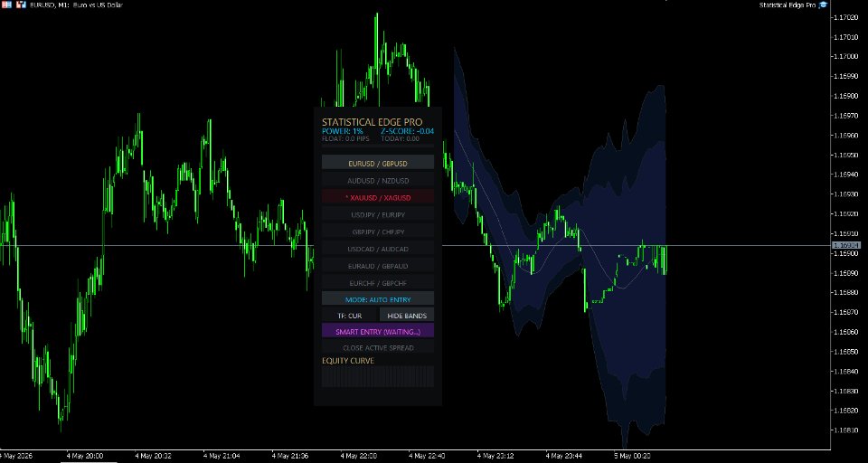Screen dimensions: 868x463
Task: Click the Z-SCORE: -0.04 readout
Action: coord(408,131)
